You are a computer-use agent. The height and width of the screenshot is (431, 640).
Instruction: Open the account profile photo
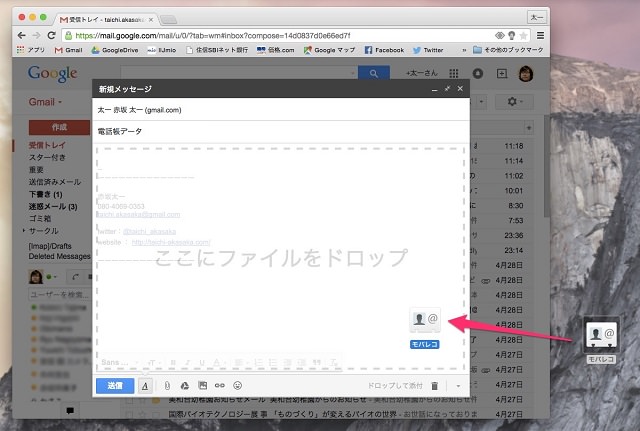coord(526,73)
